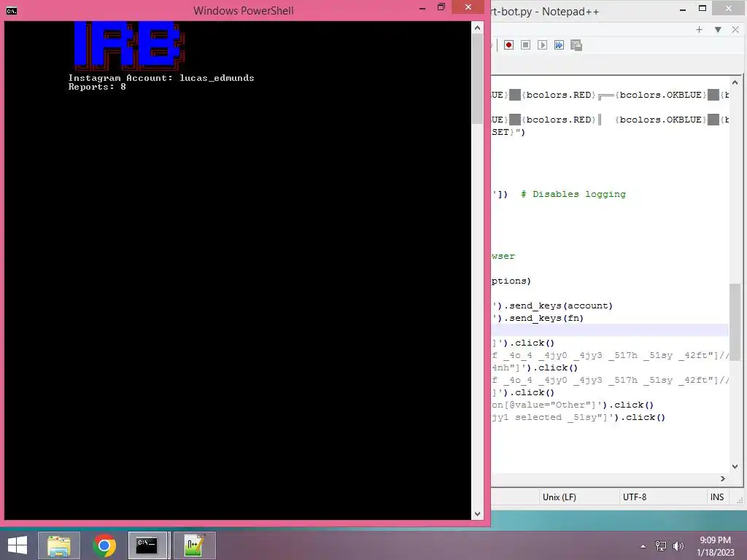Close the Windows PowerShell window
The width and height of the screenshot is (747, 560).
point(468,7)
